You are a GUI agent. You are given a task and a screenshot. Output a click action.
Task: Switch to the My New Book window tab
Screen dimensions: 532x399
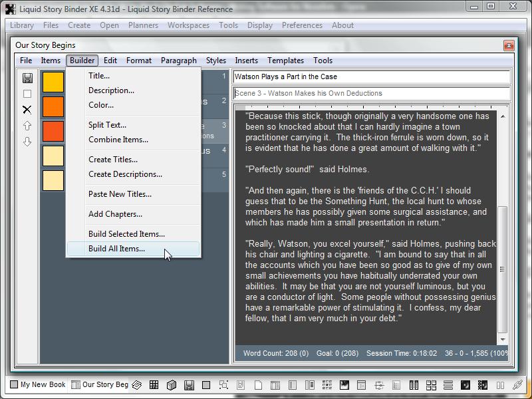38,384
